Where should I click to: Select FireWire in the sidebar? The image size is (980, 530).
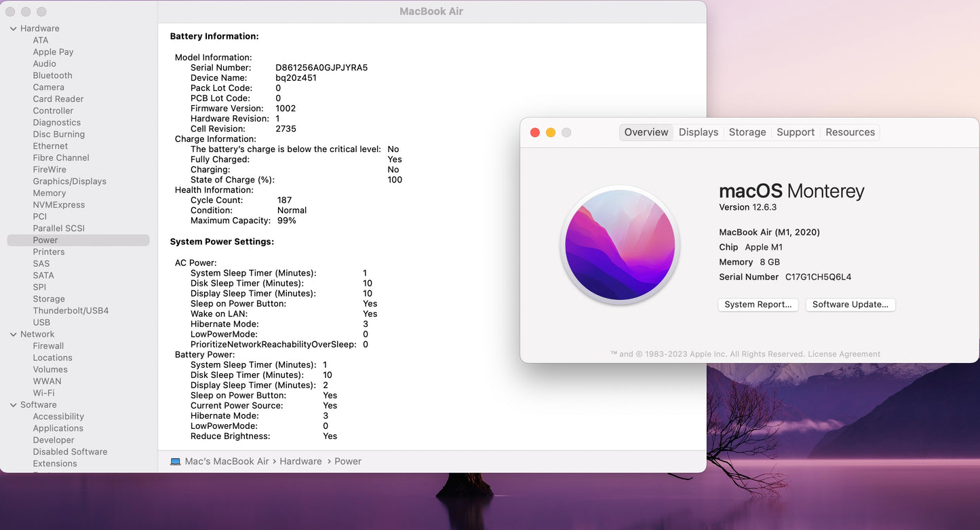(50, 170)
